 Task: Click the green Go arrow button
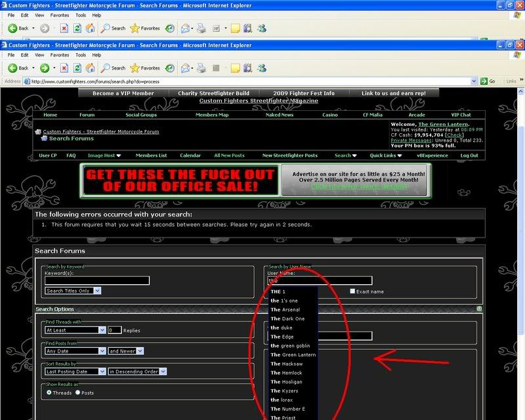(484, 81)
